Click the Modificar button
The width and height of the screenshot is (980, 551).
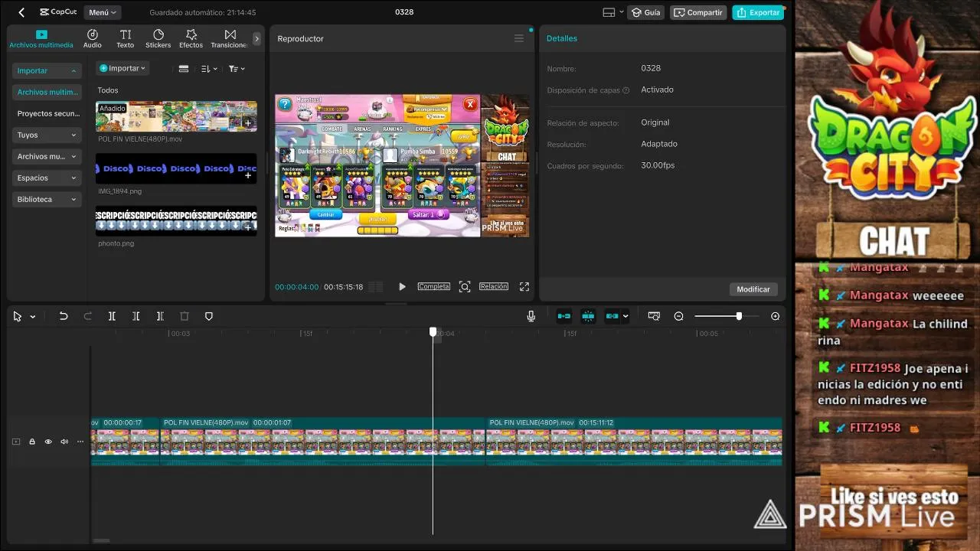[x=753, y=289]
